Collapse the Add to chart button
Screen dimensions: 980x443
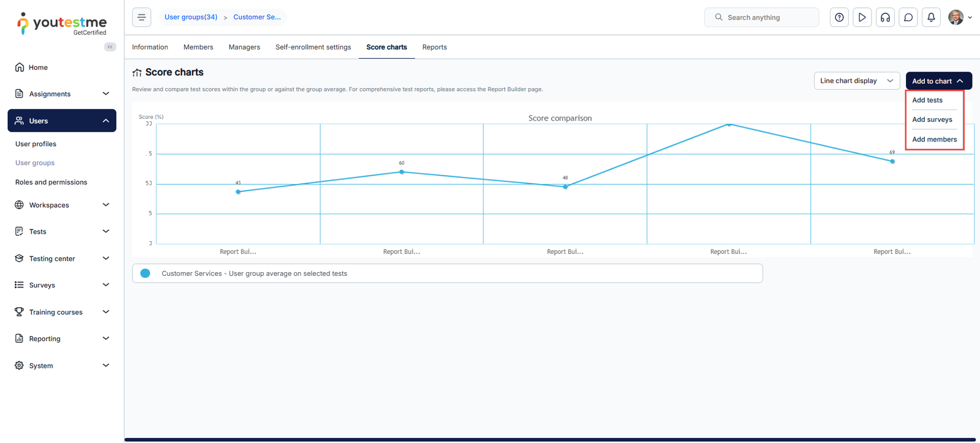coord(938,81)
